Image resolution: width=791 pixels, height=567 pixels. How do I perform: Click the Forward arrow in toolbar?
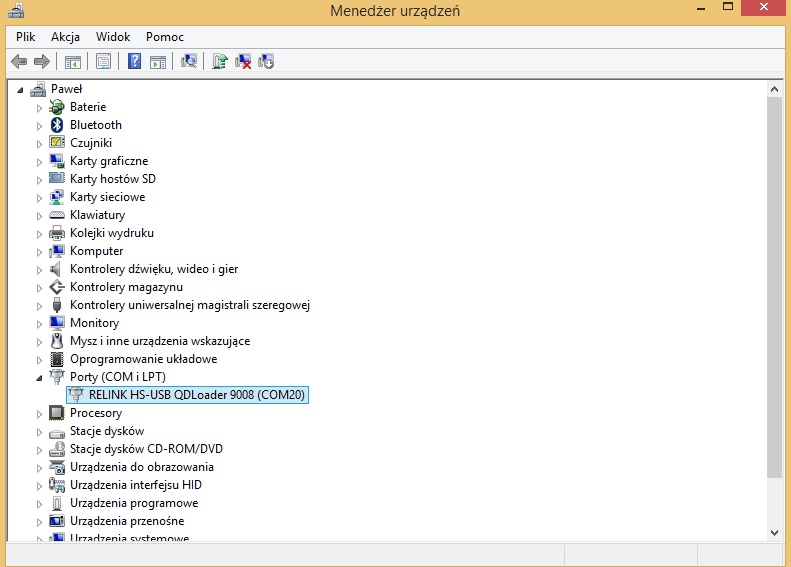[41, 62]
